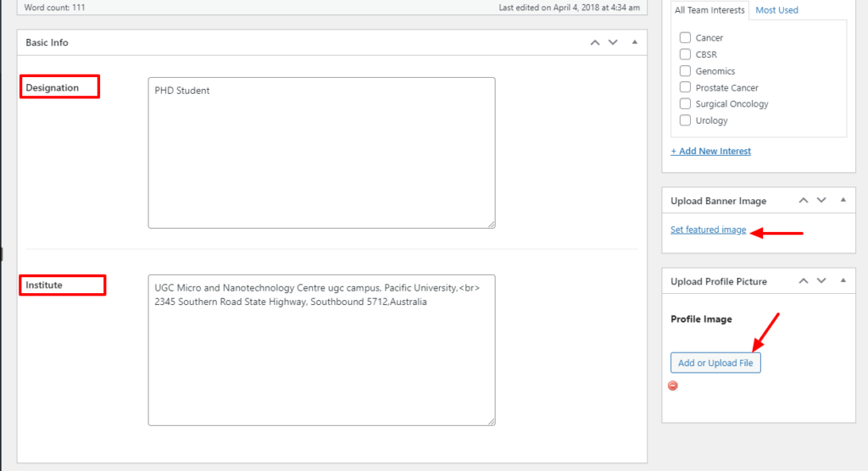This screenshot has height=471, width=868.
Task: Click into the Designation text area
Action: (321, 152)
